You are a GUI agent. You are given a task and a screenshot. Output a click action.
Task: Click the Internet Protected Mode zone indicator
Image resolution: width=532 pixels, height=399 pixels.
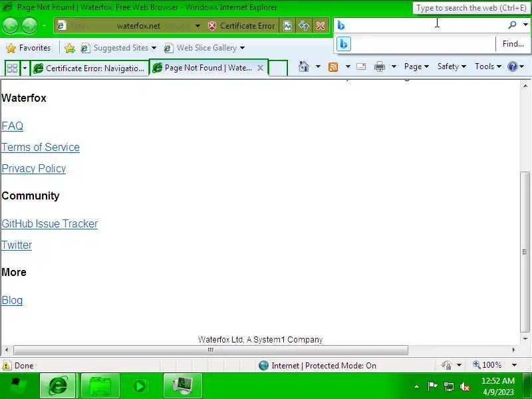pyautogui.click(x=317, y=365)
